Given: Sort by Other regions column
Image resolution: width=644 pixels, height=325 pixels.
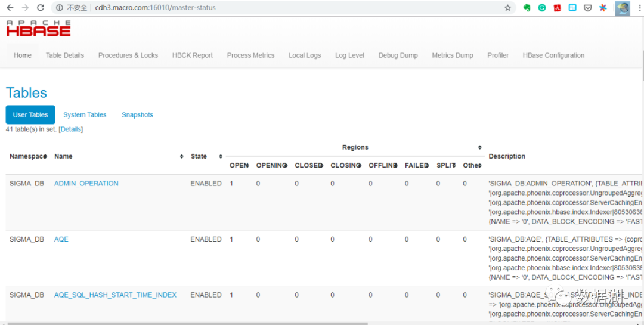Looking at the screenshot, I should 479,166.
